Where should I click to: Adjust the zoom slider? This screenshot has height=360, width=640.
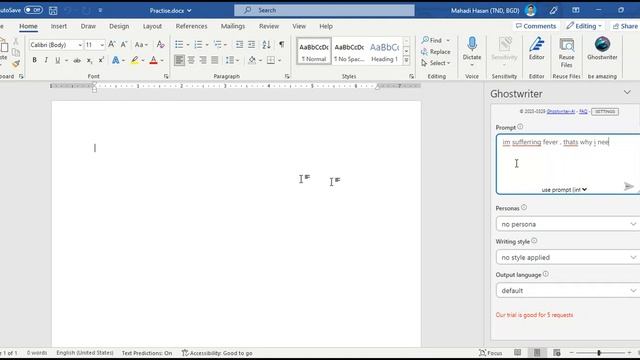tap(599, 353)
